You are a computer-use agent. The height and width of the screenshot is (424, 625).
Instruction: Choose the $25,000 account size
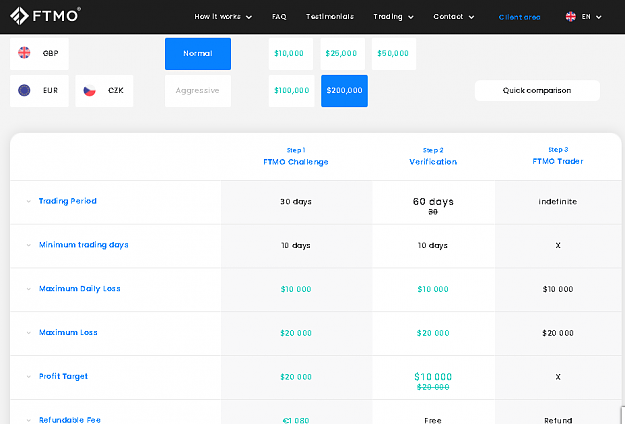point(342,54)
